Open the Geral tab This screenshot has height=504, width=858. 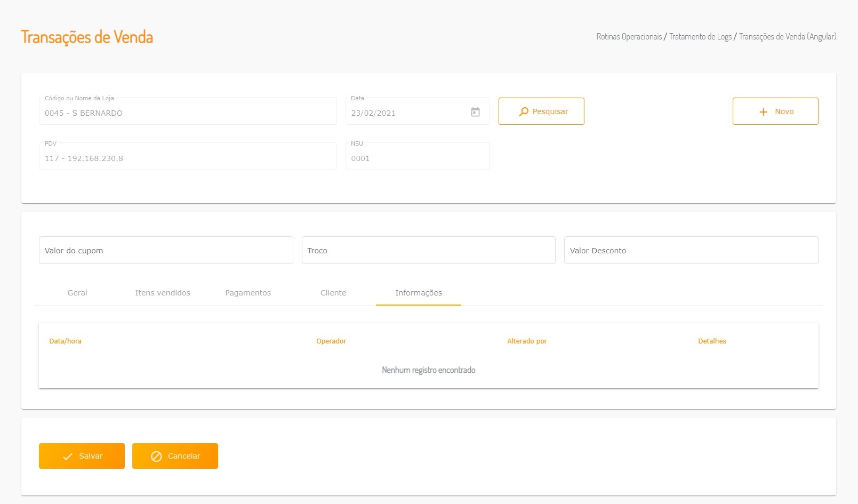coord(77,293)
